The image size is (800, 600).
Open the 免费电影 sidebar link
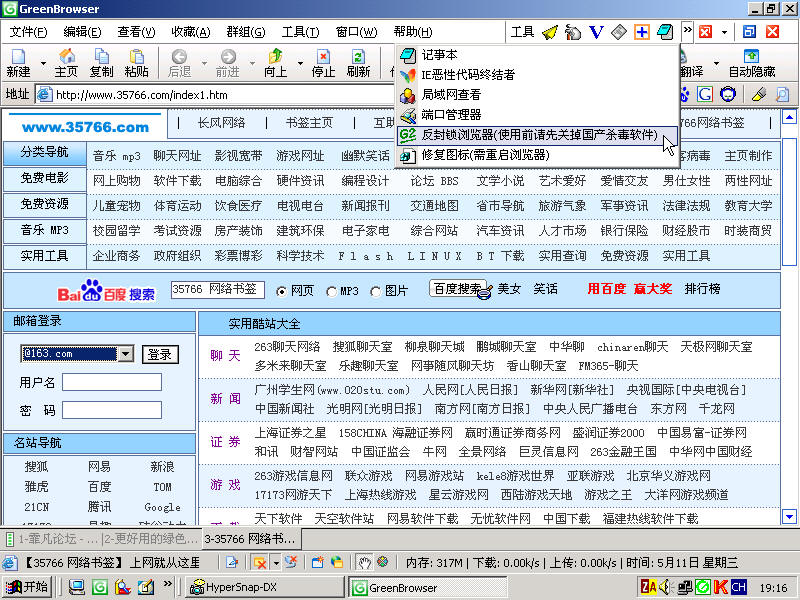(x=45, y=178)
